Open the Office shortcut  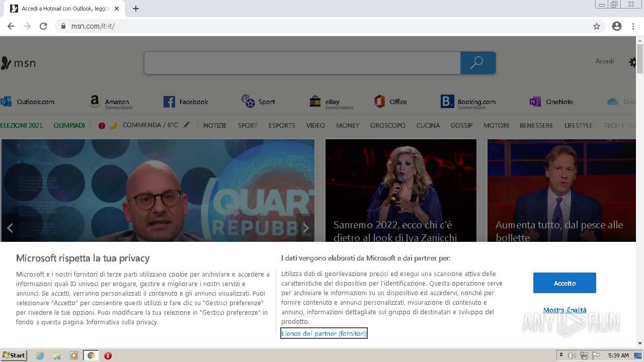pyautogui.click(x=390, y=102)
